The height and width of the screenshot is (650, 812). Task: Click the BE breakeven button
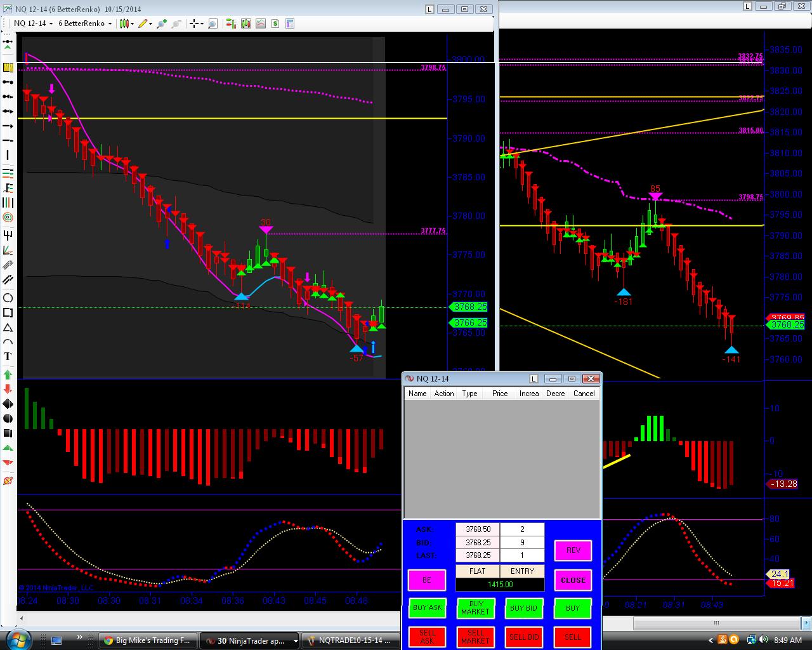coord(427,580)
